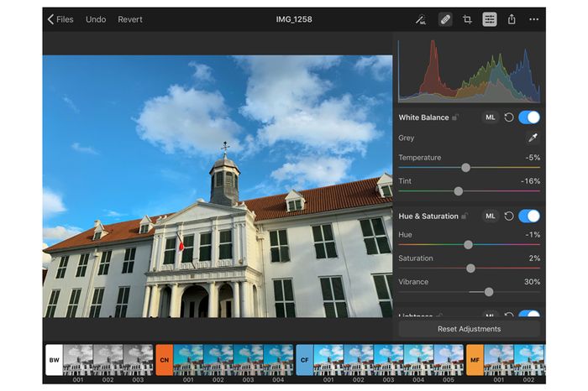
Task: Click the Temperature value -5%
Action: (x=533, y=157)
